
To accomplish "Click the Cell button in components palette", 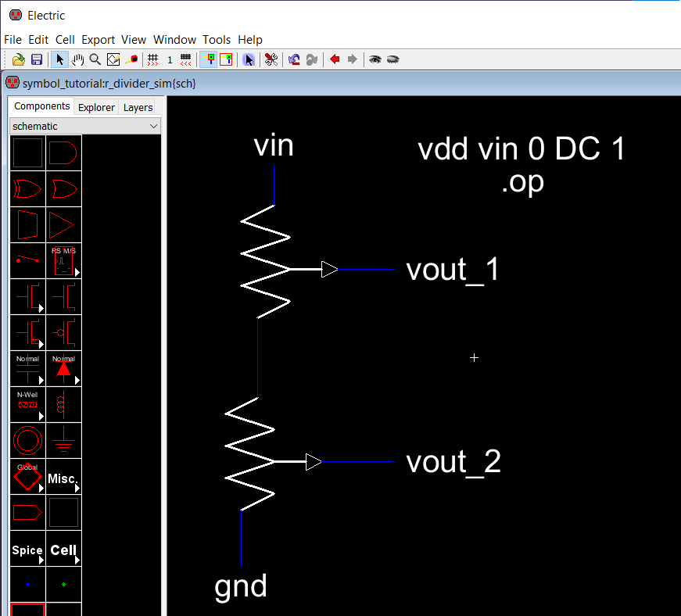I will [63, 550].
